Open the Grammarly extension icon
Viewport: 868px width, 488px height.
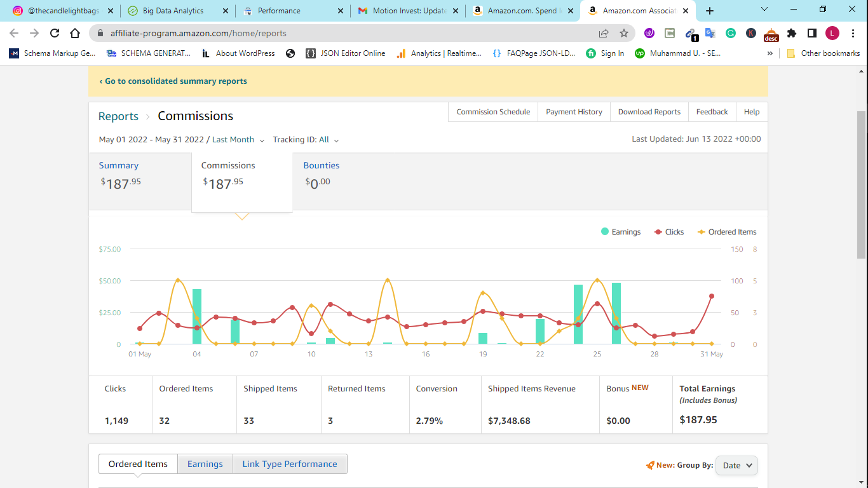click(731, 33)
